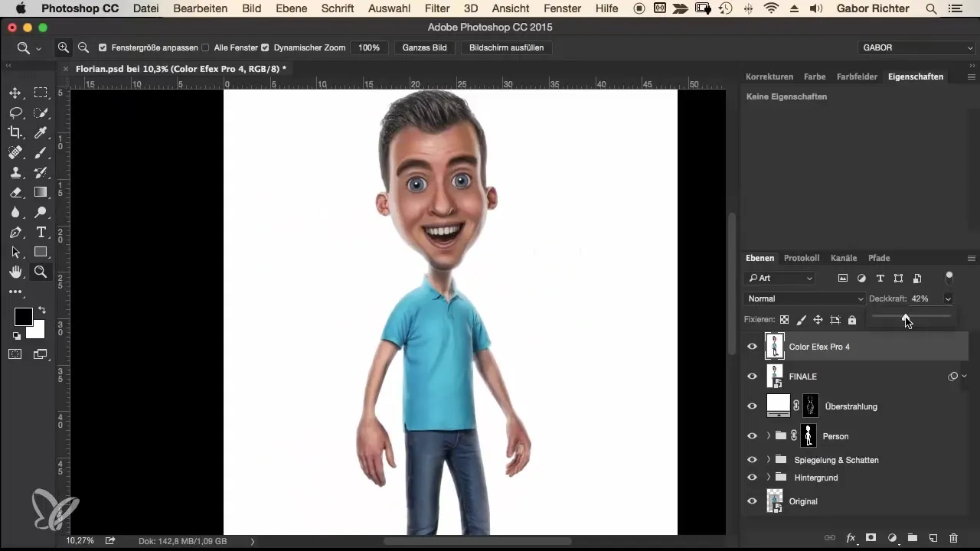The height and width of the screenshot is (551, 980).
Task: Select the Path Selection tool
Action: [x=15, y=252]
